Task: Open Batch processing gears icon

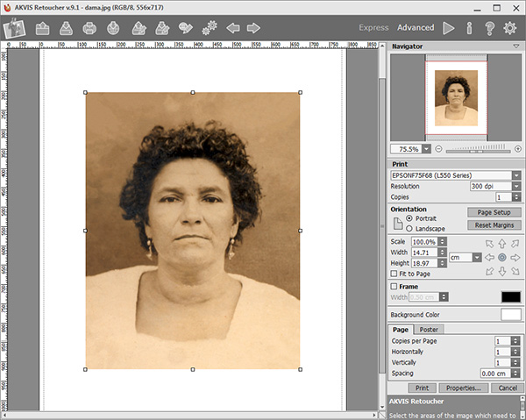Action: pos(210,28)
